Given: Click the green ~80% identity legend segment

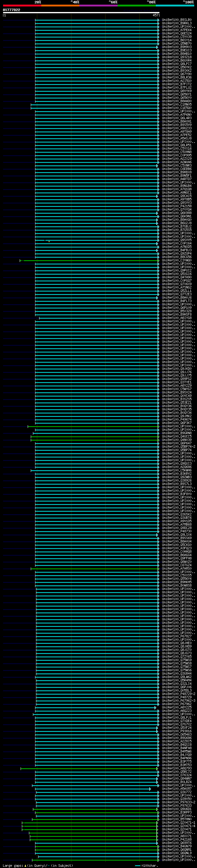Looking at the screenshot, I should 137,6.
